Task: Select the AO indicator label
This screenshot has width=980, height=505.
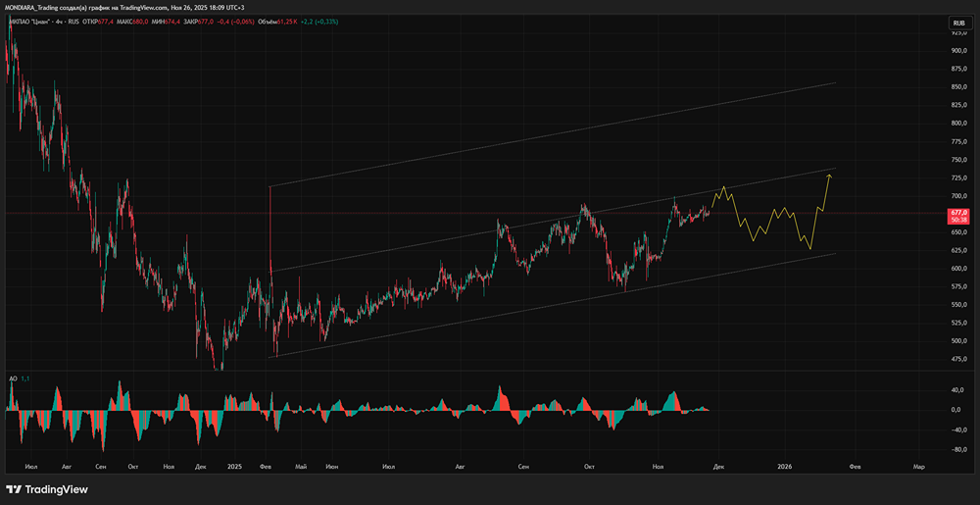Action: click(12, 379)
